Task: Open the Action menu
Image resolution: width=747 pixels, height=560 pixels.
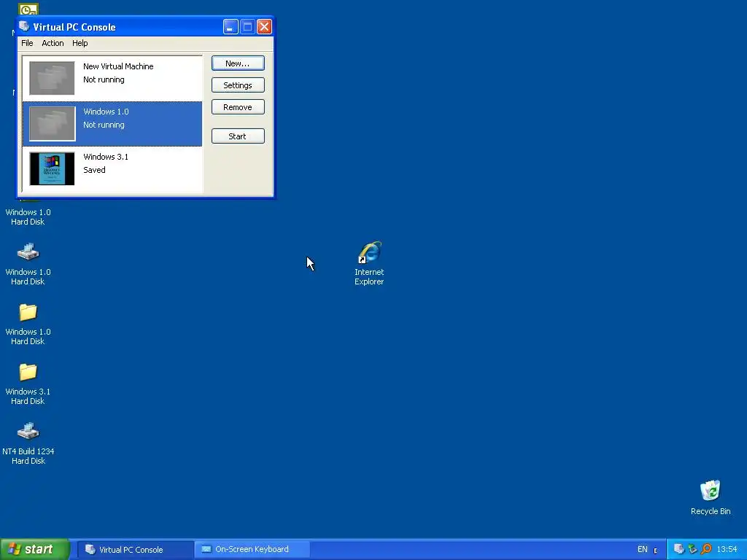Action: 53,43
